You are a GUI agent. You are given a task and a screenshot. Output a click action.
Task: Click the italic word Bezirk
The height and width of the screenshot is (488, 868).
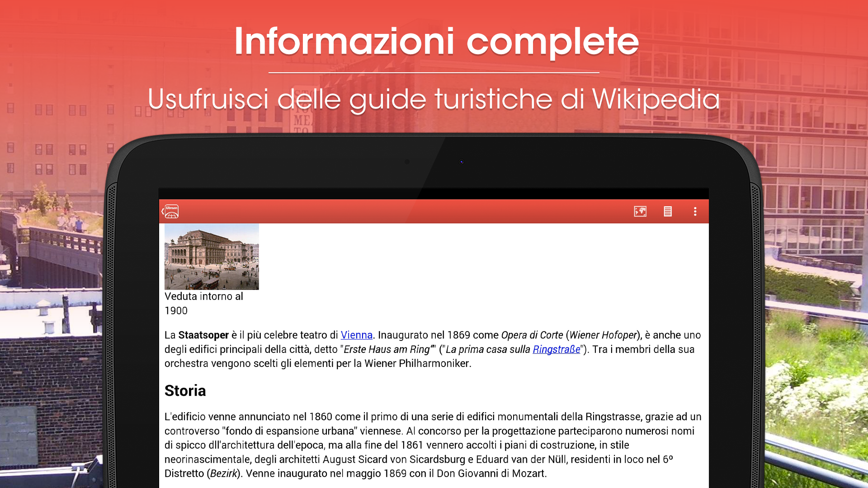[224, 473]
